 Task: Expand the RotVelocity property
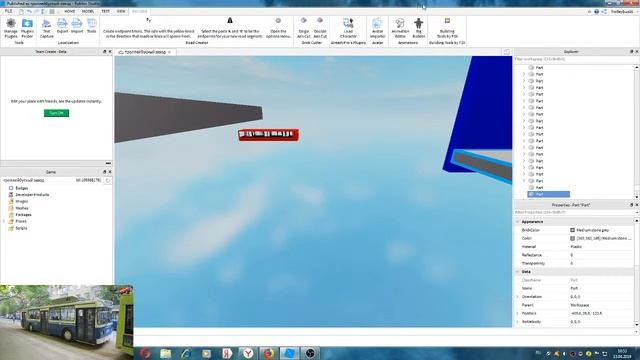click(x=518, y=322)
